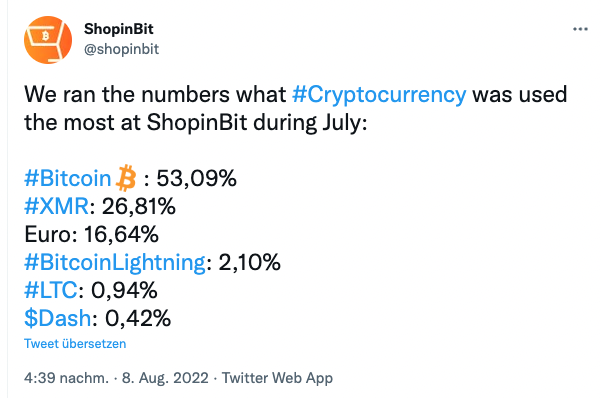The image size is (601, 398).
Task: Open the #BitcoinLightning hashtag
Action: click(x=115, y=263)
